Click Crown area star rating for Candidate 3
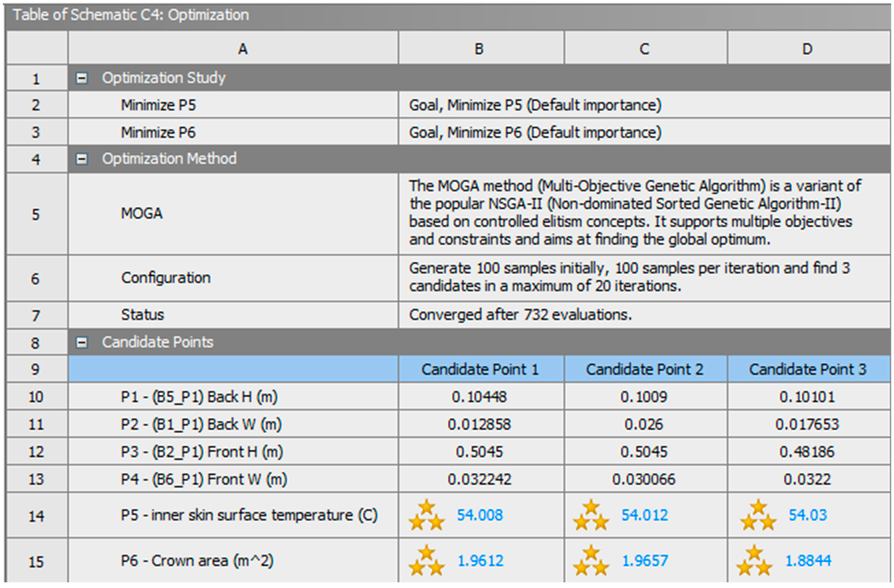This screenshot has width=894, height=588. click(x=754, y=561)
